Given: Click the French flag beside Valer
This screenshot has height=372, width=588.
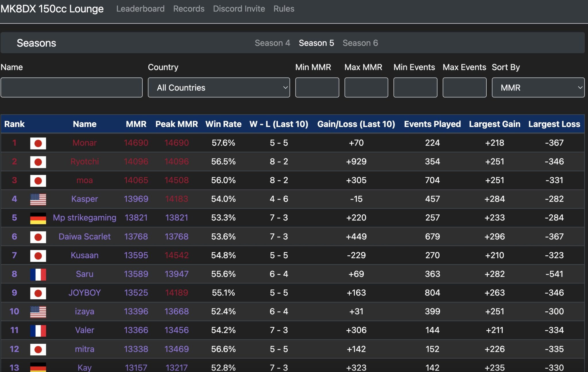Looking at the screenshot, I should click(x=38, y=330).
